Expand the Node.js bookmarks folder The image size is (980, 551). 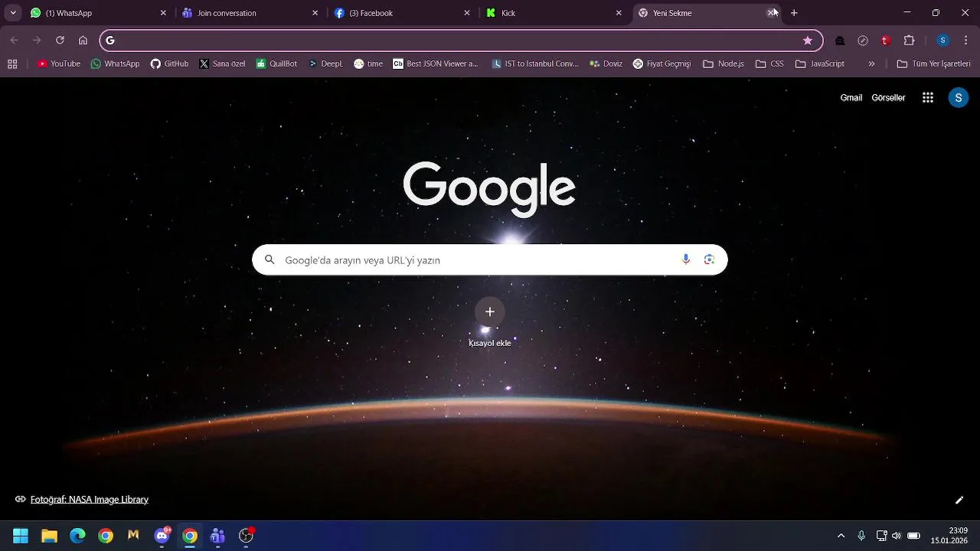[x=724, y=64]
